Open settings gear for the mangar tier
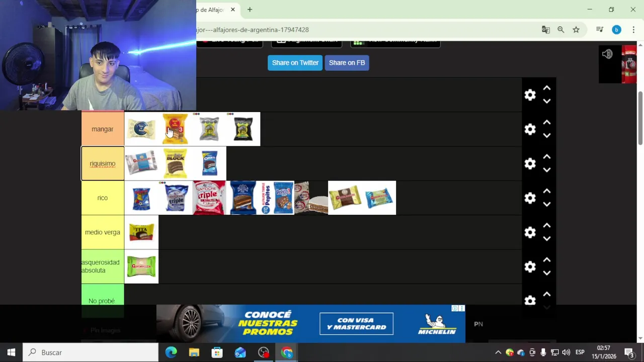The width and height of the screenshot is (644, 362). [x=530, y=129]
